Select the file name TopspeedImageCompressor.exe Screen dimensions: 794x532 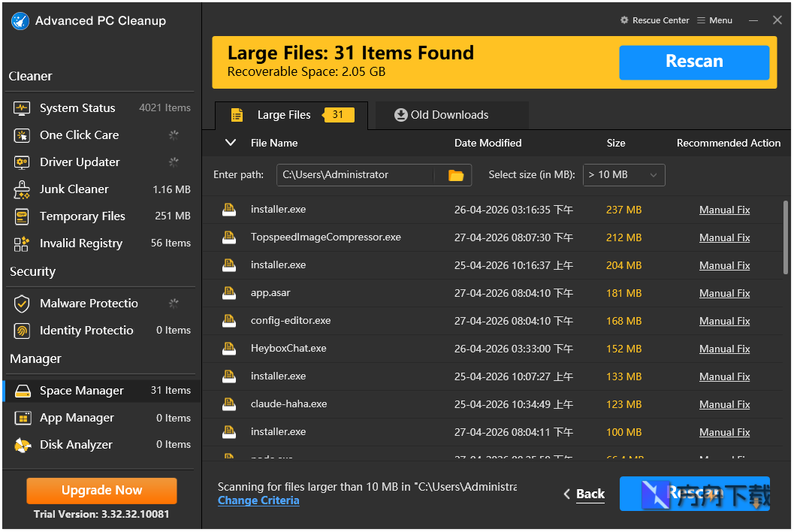tap(325, 237)
